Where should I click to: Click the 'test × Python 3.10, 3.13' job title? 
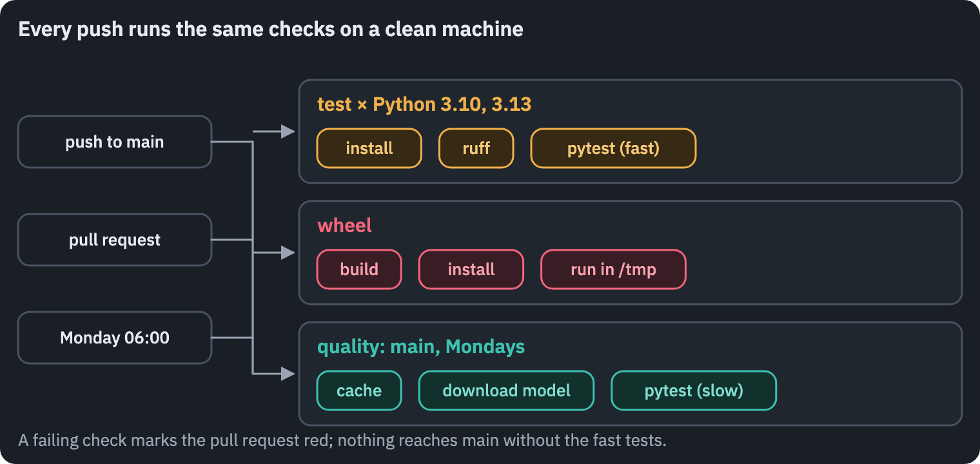click(x=424, y=104)
